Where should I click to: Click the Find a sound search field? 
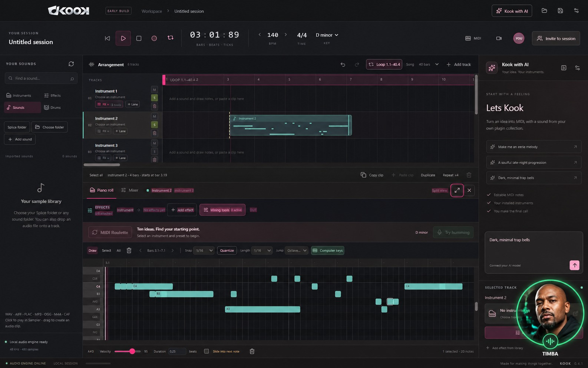pos(41,78)
